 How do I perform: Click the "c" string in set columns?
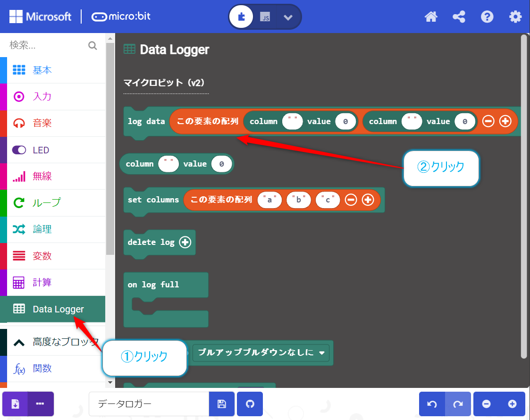tap(328, 200)
